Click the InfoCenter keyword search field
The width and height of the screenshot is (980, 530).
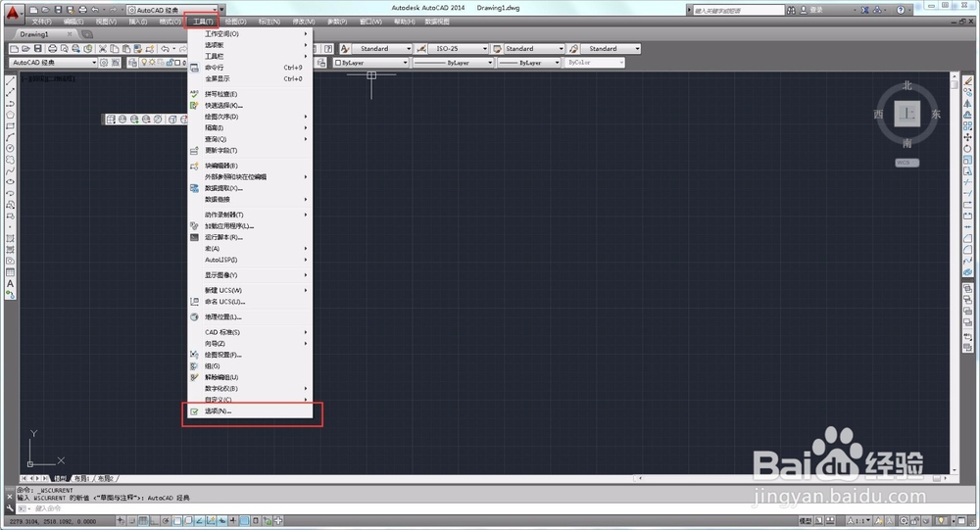738,10
